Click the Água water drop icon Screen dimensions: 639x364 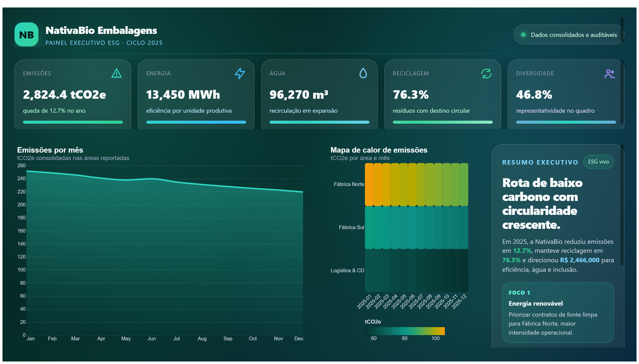[363, 74]
